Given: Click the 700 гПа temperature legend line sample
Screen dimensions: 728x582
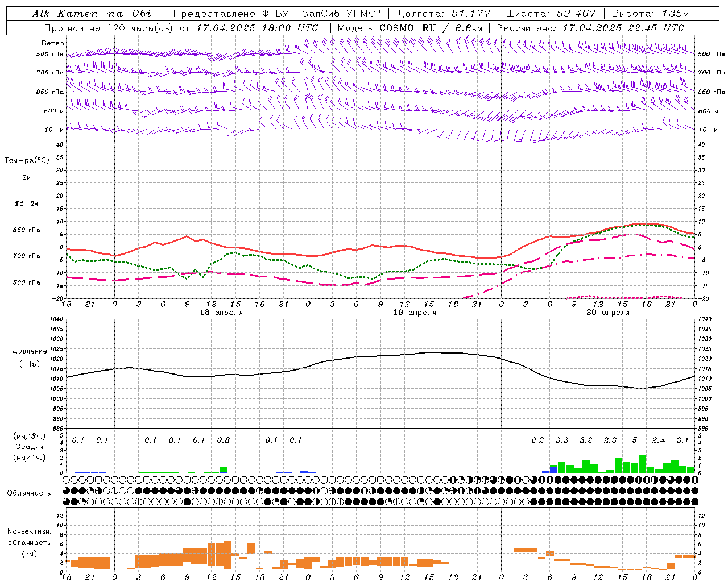Looking at the screenshot, I should (x=26, y=263).
